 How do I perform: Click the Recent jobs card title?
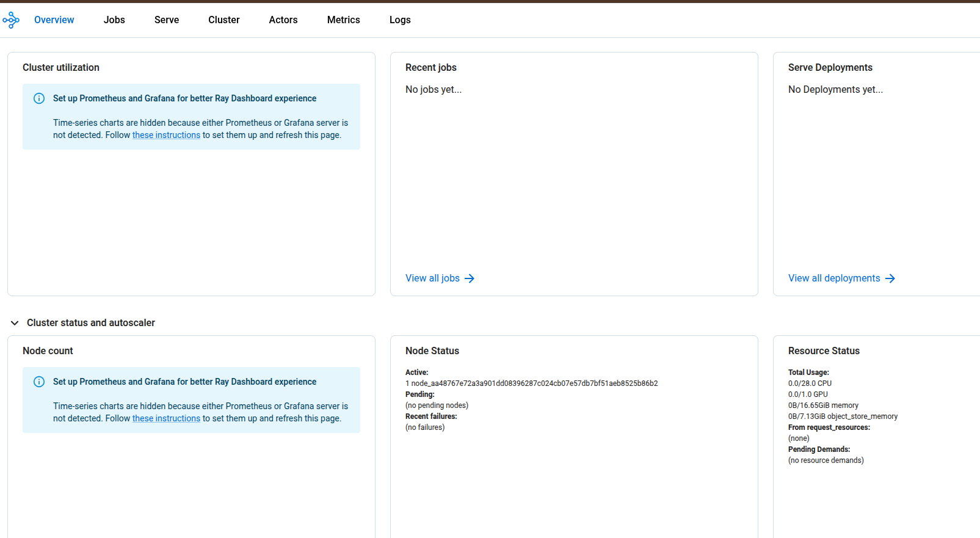[x=431, y=68]
